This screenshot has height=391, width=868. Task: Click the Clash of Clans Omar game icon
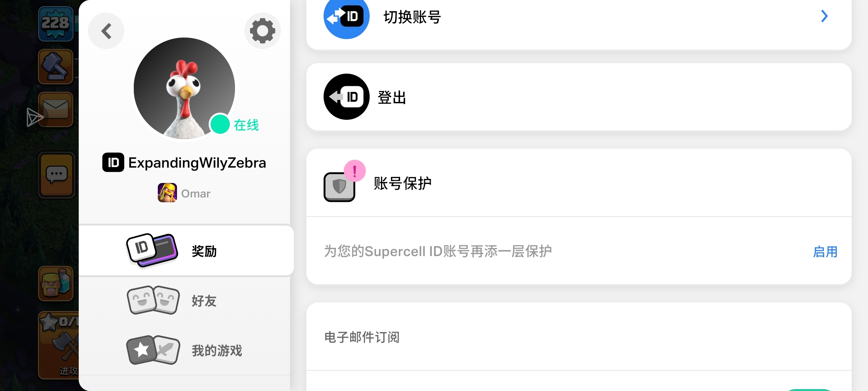click(x=167, y=193)
